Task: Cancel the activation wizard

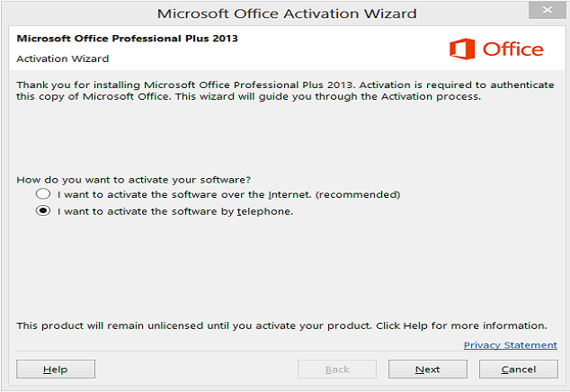Action: click(519, 370)
